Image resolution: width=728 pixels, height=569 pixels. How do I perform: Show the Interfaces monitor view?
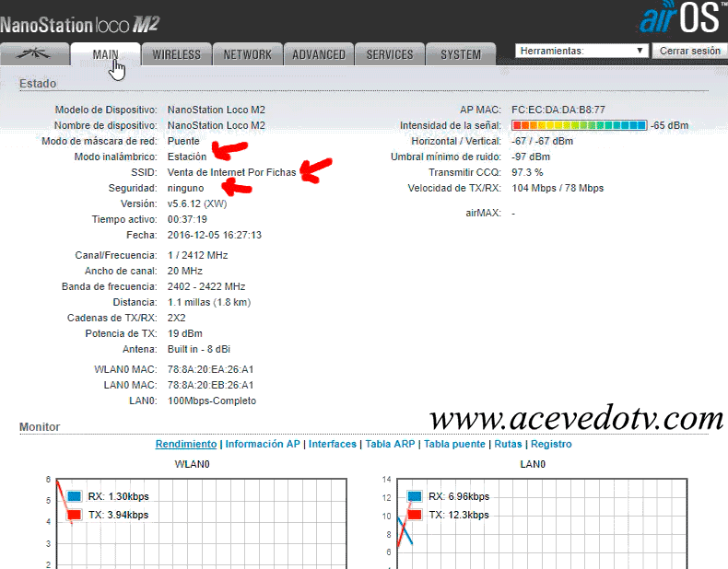coord(333,444)
